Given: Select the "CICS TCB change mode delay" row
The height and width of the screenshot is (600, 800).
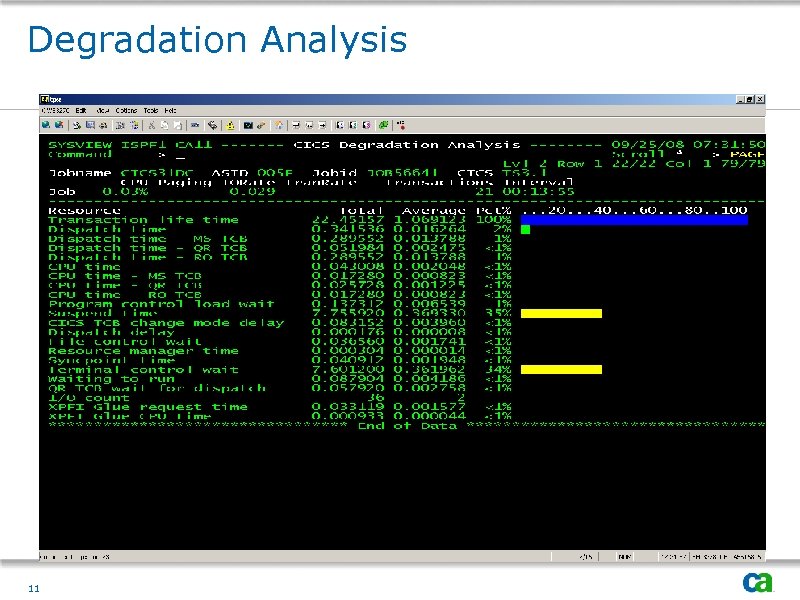Looking at the screenshot, I should 280,323.
